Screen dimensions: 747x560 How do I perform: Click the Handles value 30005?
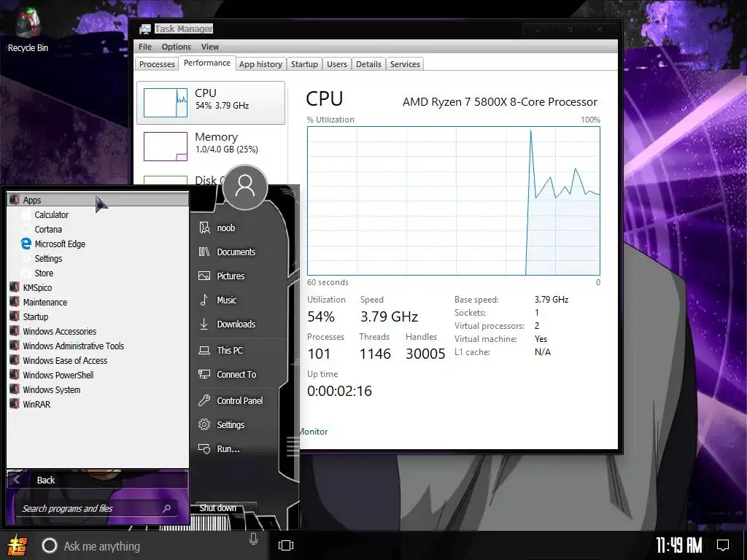pos(425,354)
